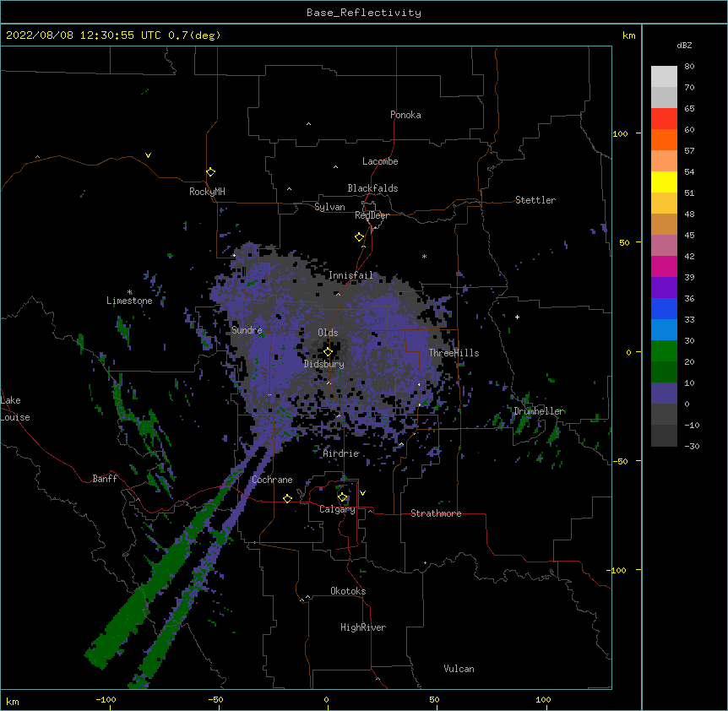728x711 pixels.
Task: Click the ThreeHills city label
Action: [x=454, y=353]
